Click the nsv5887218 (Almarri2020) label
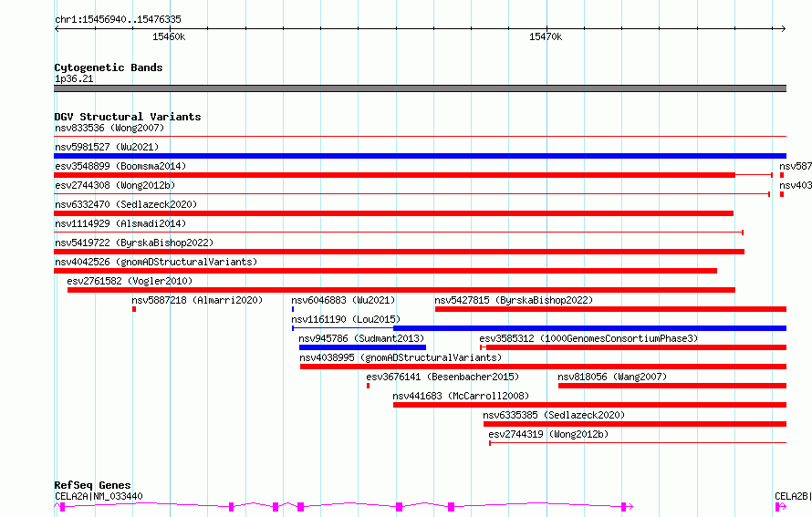Image resolution: width=812 pixels, height=517 pixels. point(197,300)
